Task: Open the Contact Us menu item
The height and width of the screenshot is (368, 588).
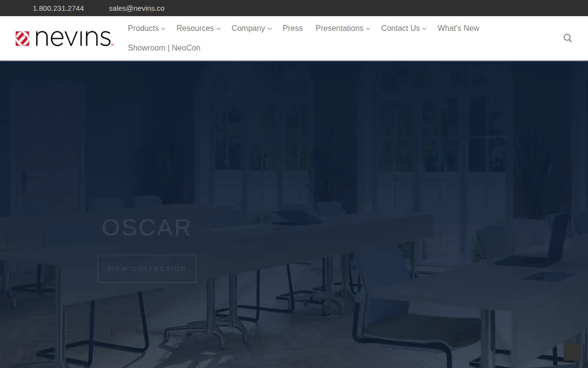Action: (400, 28)
